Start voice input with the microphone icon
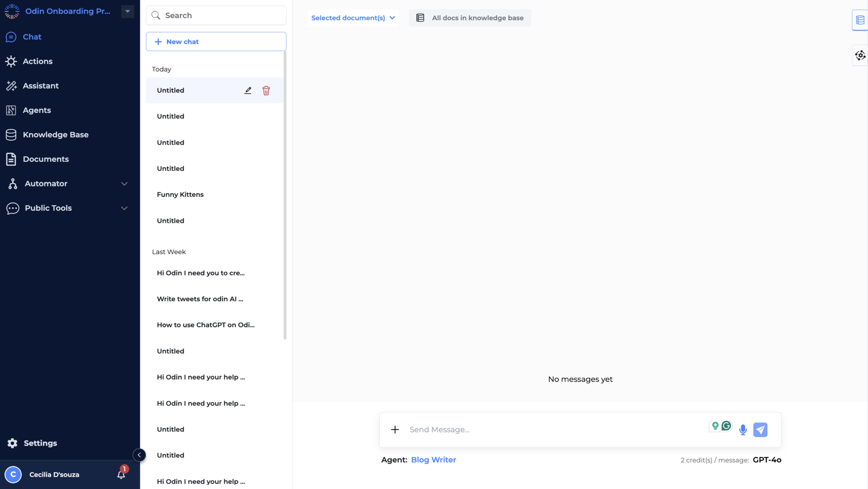The image size is (868, 489). tap(743, 429)
